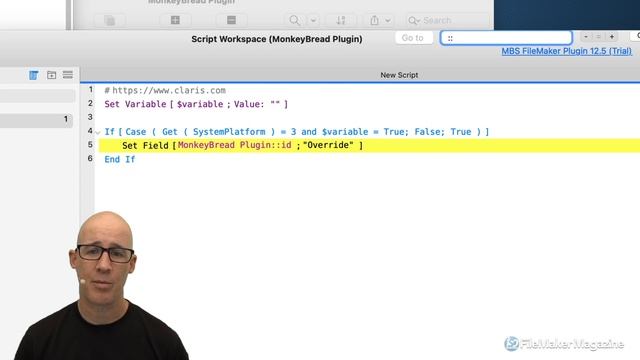Click the new folder icon in scripts pane
The image size is (640, 360).
(x=51, y=75)
